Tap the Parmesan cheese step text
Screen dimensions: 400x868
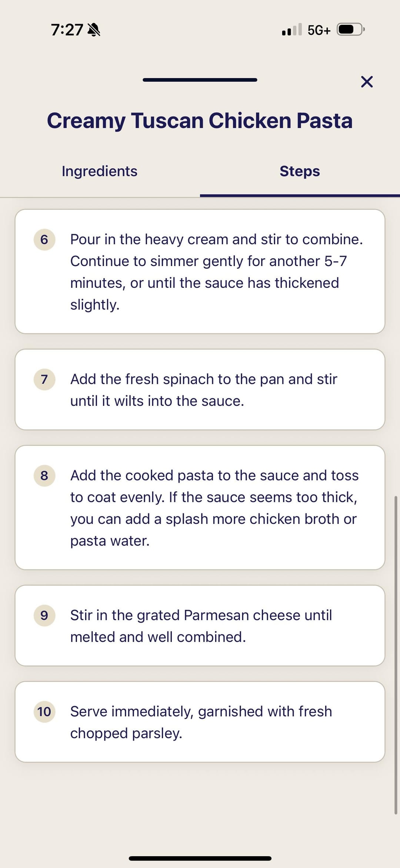coord(201,626)
